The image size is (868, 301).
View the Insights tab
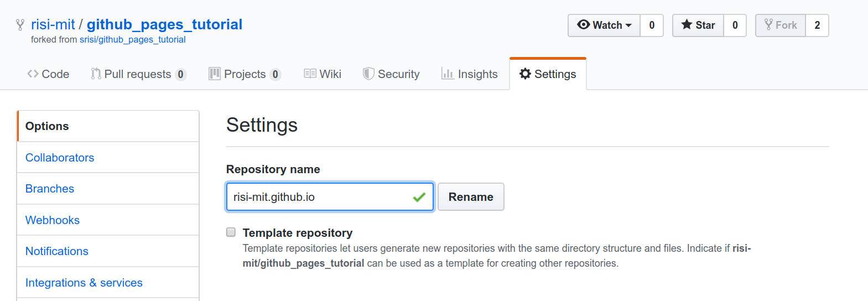tap(470, 74)
